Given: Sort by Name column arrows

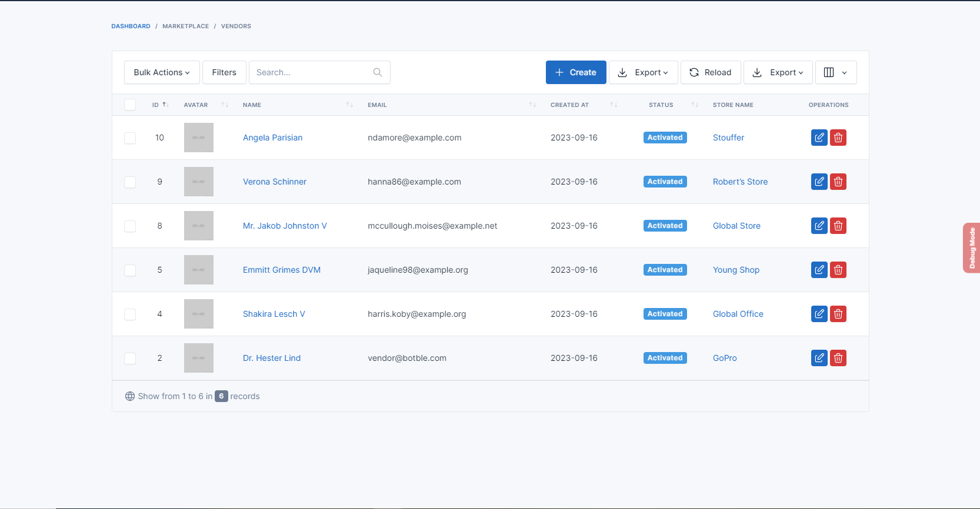Looking at the screenshot, I should (349, 105).
